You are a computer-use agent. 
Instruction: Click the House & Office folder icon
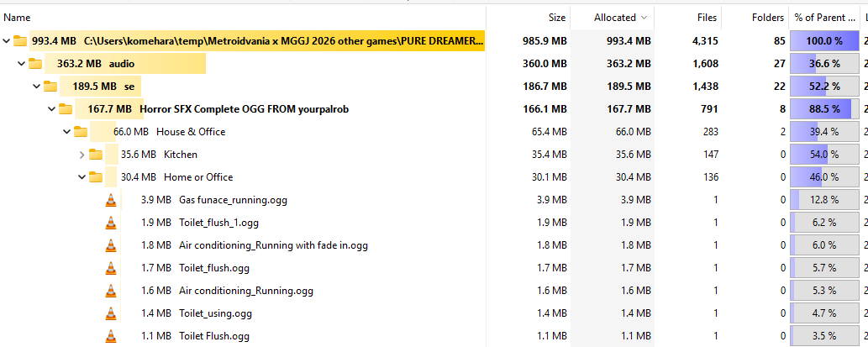81,131
